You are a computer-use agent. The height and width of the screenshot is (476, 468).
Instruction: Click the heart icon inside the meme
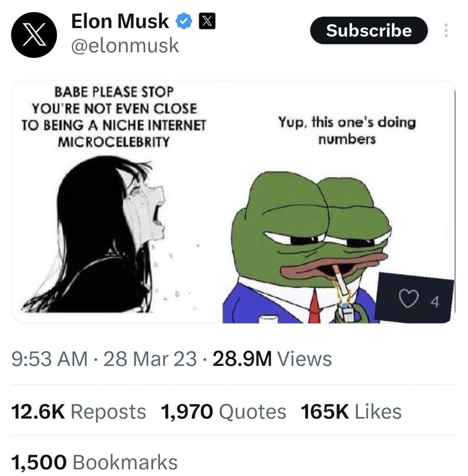pyautogui.click(x=406, y=302)
